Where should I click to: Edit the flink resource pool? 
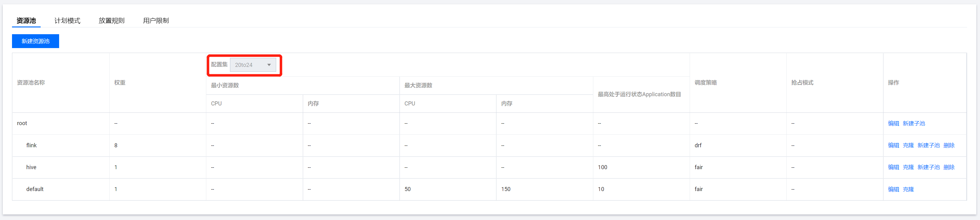(893, 145)
